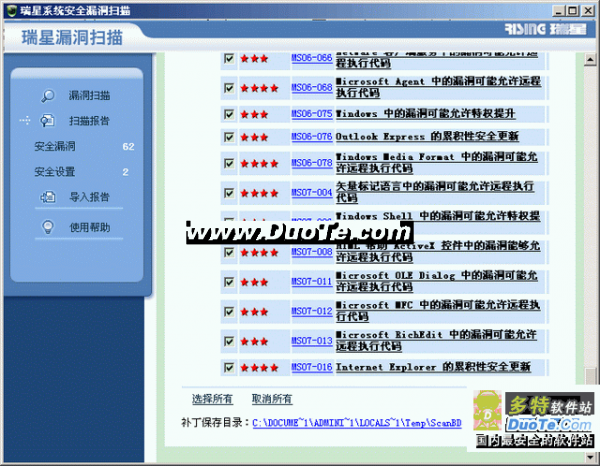This screenshot has width=600, height=466.
Task: Open the MS06-078 bulletin link
Action: tap(312, 163)
